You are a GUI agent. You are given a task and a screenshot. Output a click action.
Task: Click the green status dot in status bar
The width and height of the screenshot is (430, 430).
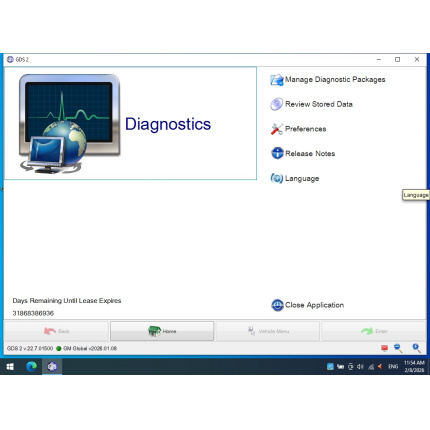[x=59, y=349]
